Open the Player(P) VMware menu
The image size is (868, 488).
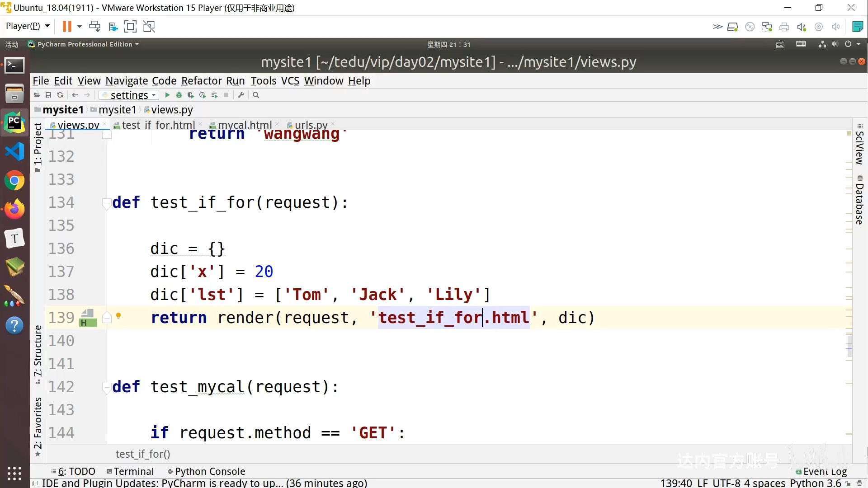tap(27, 26)
